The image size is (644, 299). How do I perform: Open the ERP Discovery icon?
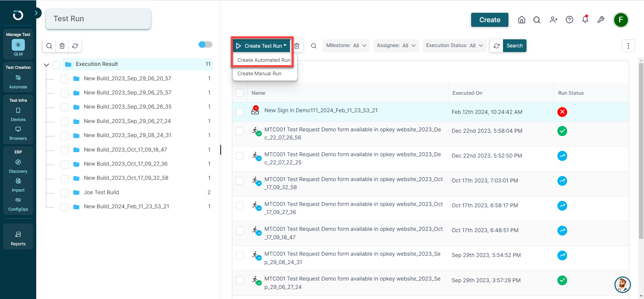pos(18,162)
